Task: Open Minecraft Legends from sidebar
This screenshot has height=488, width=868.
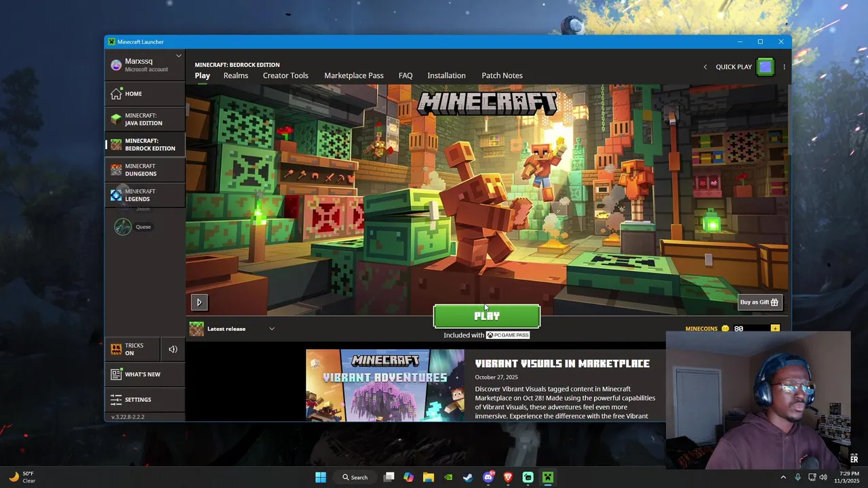Action: pyautogui.click(x=144, y=195)
